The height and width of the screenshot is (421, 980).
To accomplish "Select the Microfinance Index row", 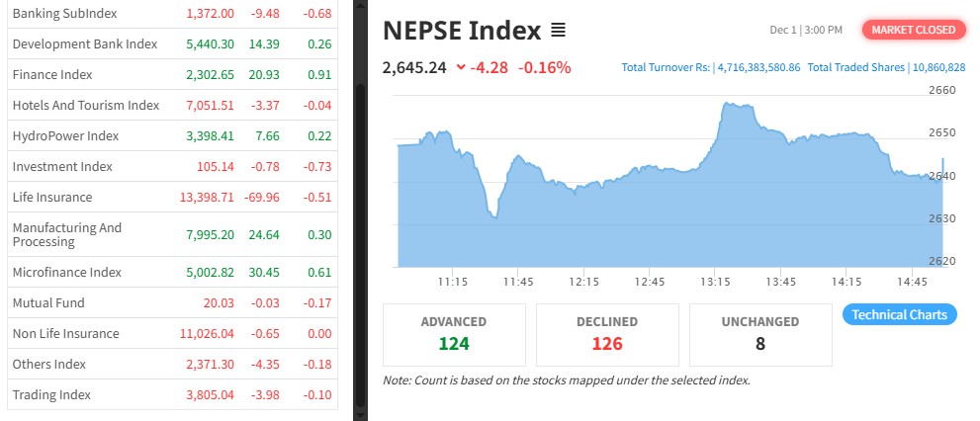I will 66,272.
